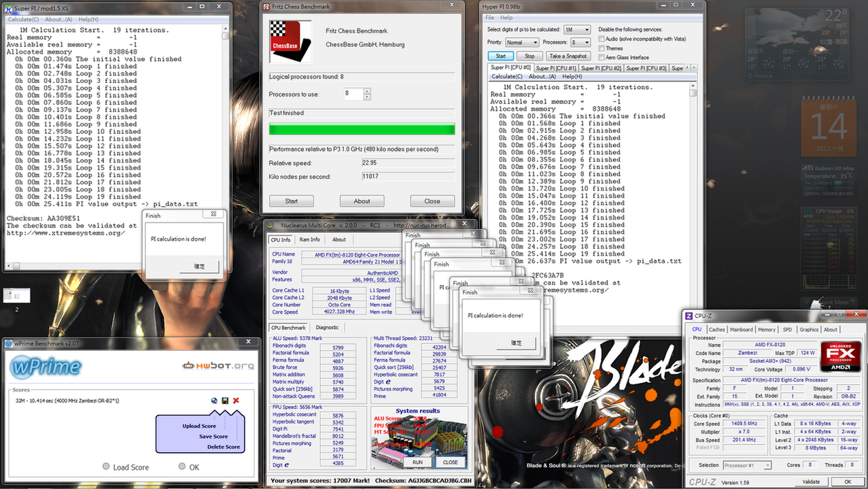Click the CPU-Z title bar icon

[x=689, y=316]
